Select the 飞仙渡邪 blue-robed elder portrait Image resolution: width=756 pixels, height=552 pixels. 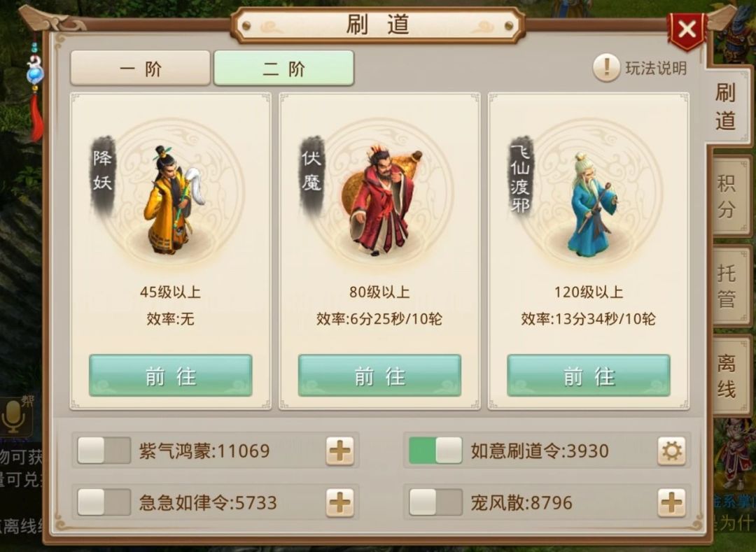pos(591,205)
